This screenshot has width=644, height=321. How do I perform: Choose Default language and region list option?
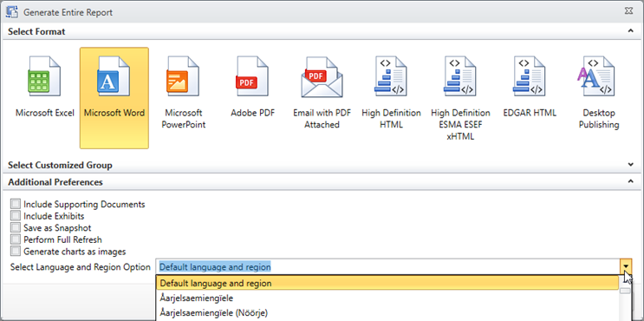[387, 283]
